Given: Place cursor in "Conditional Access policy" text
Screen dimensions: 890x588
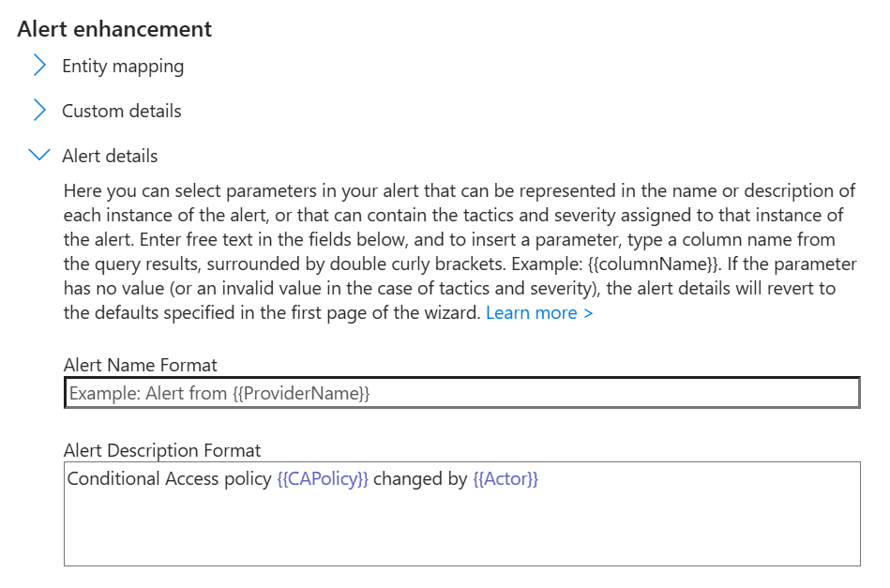Looking at the screenshot, I should pos(169,479).
